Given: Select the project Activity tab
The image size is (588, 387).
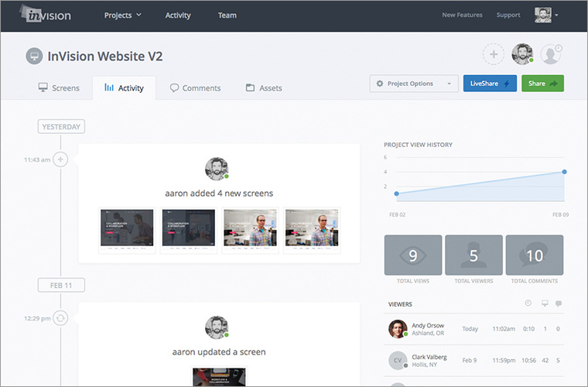Looking at the screenshot, I should pyautogui.click(x=124, y=88).
